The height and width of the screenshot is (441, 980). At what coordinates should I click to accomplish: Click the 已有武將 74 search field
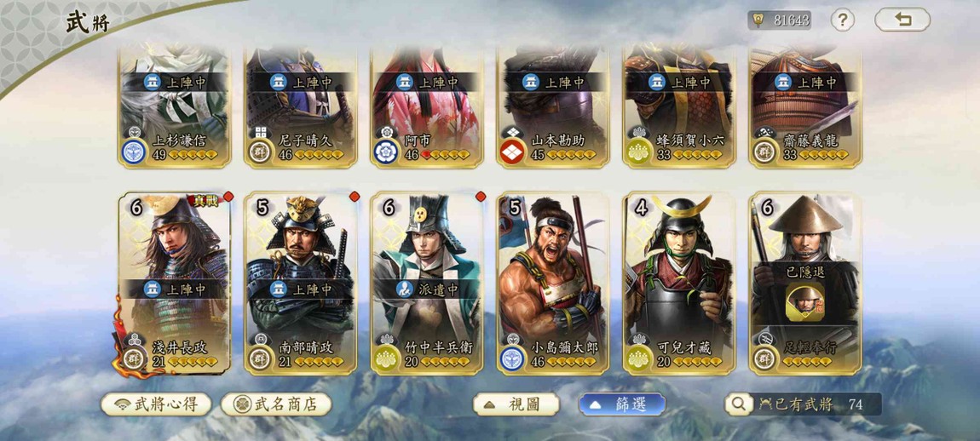tap(803, 404)
